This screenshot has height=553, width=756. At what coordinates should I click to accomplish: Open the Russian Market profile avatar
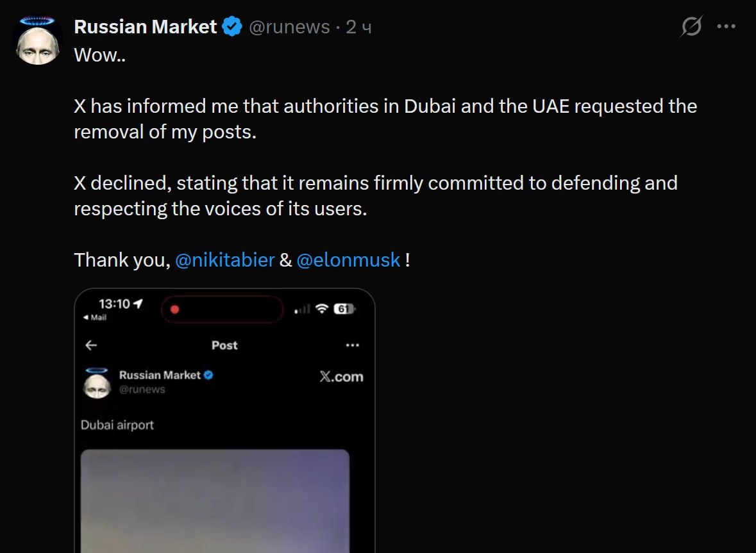click(38, 41)
